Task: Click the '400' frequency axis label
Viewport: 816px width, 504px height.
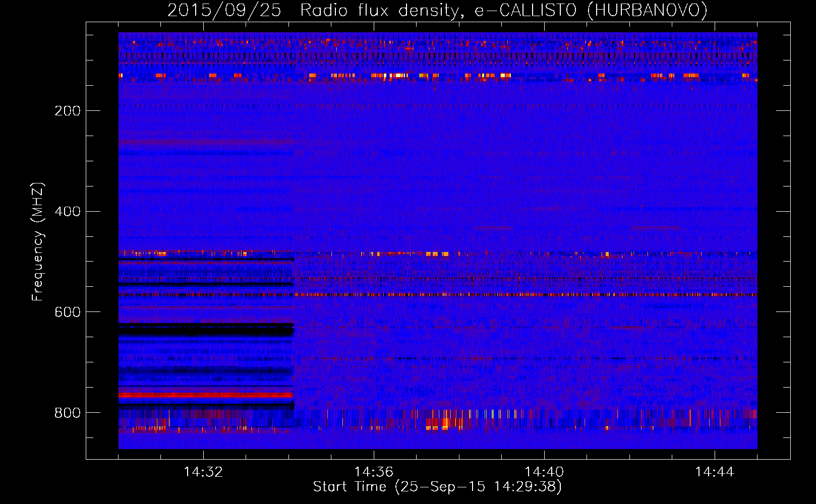Action: coord(68,212)
